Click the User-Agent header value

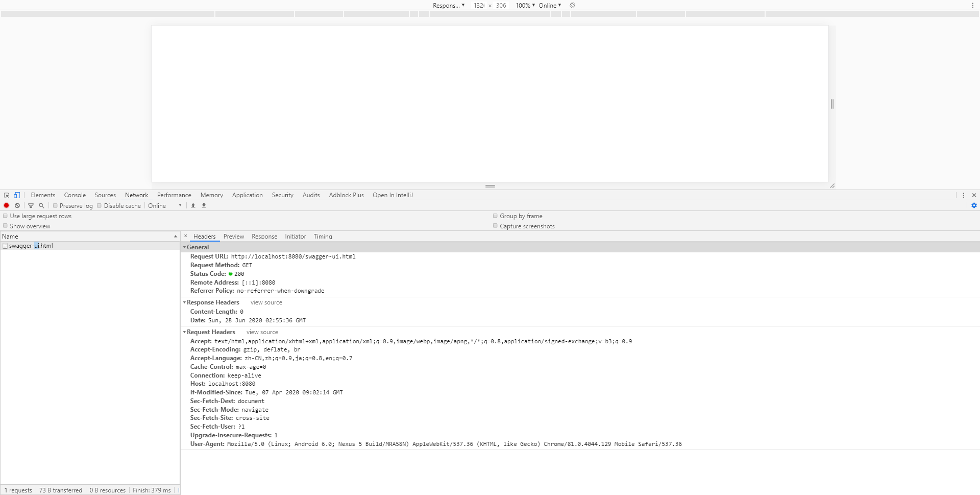pyautogui.click(x=454, y=444)
